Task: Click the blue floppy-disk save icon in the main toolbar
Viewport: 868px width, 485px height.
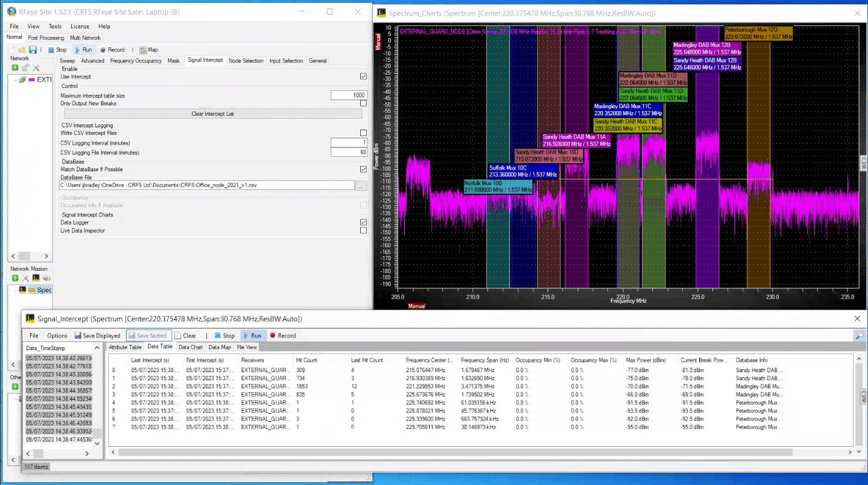Action: 33,50
